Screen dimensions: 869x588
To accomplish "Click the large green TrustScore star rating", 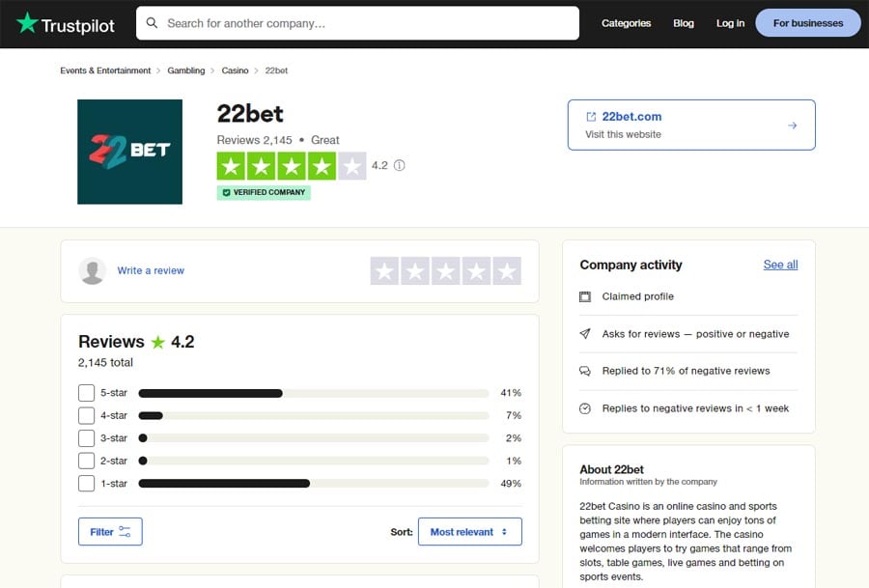I will [292, 166].
